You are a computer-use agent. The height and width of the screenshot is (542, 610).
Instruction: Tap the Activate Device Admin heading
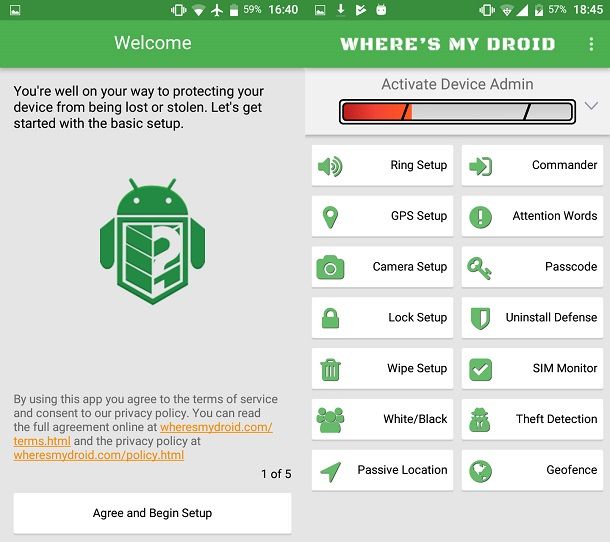457,84
